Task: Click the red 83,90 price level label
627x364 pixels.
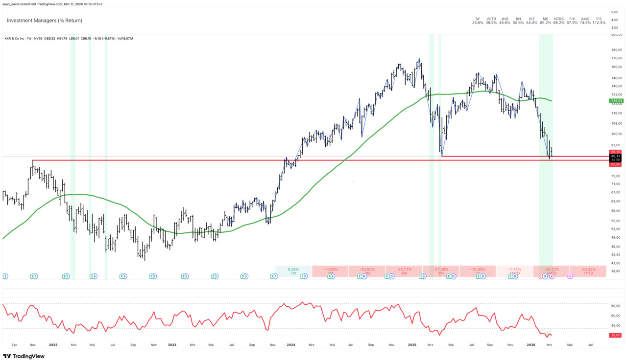Action: pyautogui.click(x=616, y=164)
